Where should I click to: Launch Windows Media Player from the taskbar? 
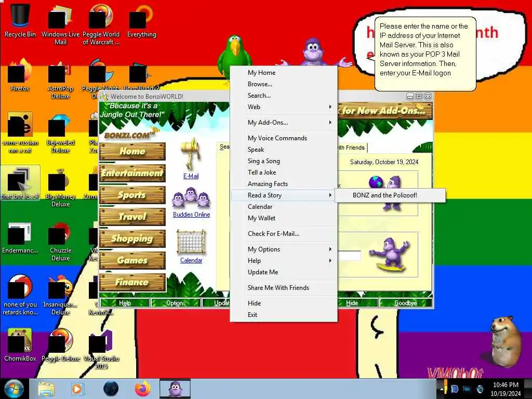[77, 389]
